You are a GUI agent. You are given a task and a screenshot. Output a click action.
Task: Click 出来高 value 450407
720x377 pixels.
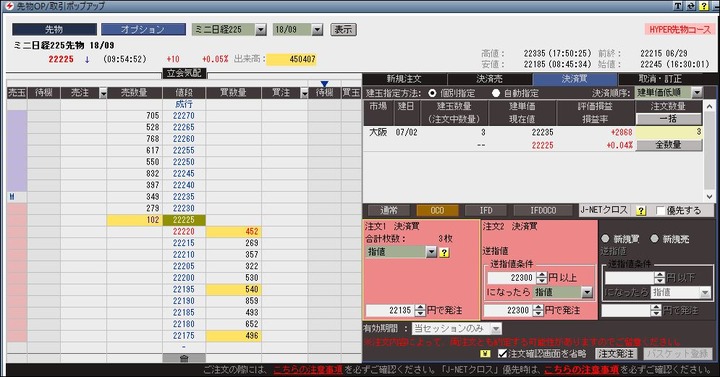(291, 59)
